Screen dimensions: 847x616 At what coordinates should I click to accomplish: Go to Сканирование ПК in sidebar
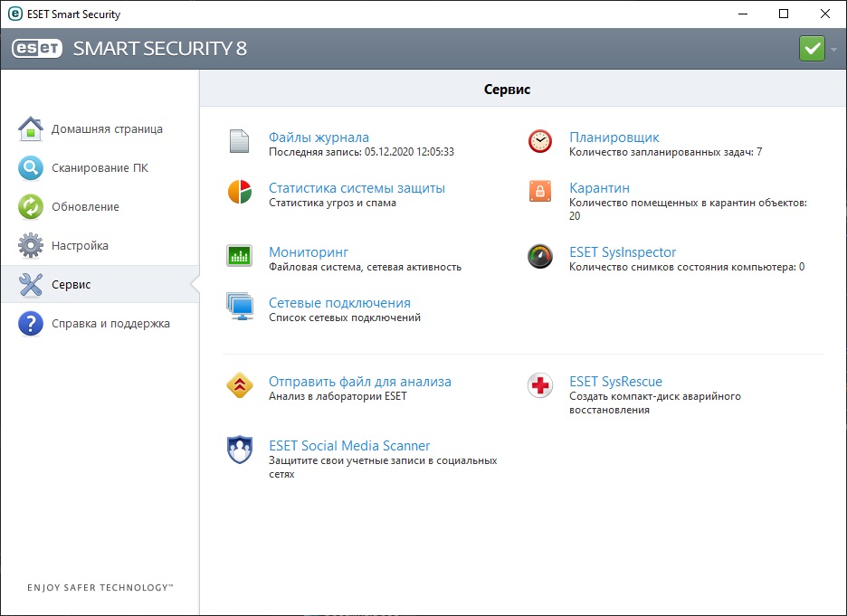click(x=99, y=168)
